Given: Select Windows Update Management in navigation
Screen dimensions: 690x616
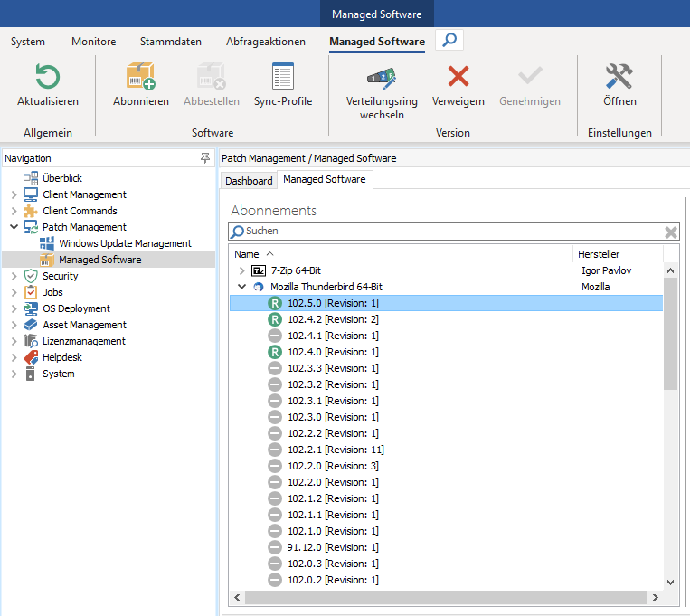Looking at the screenshot, I should 125,243.
